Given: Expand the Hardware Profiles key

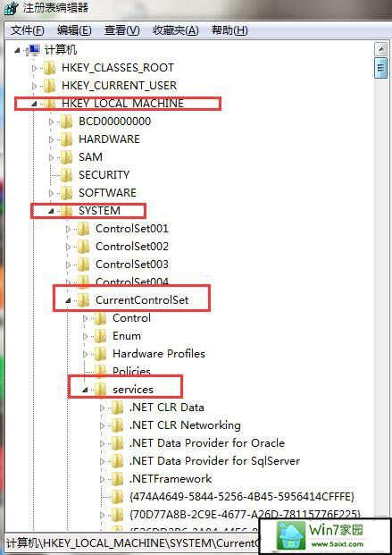Looking at the screenshot, I should pos(85,354).
